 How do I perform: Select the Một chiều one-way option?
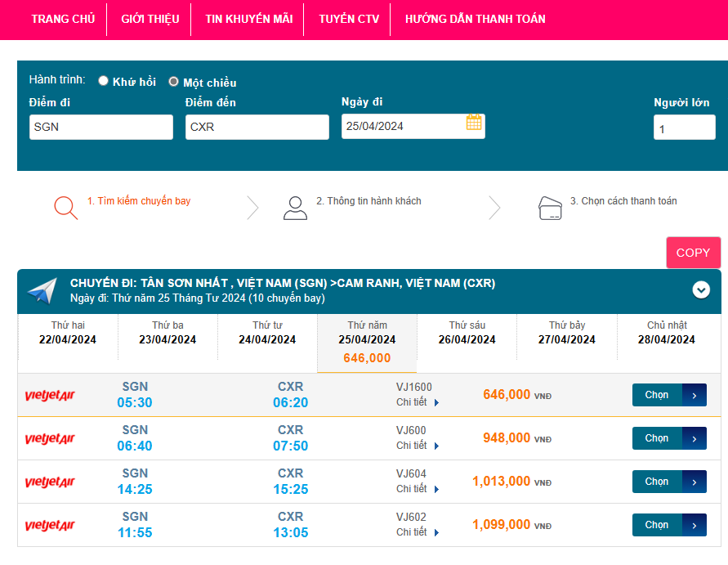[173, 82]
